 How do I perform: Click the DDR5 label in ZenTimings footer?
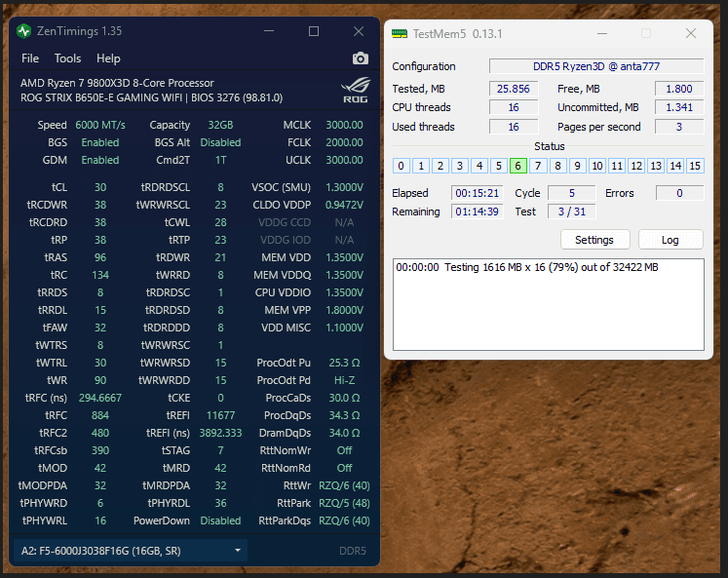(353, 551)
